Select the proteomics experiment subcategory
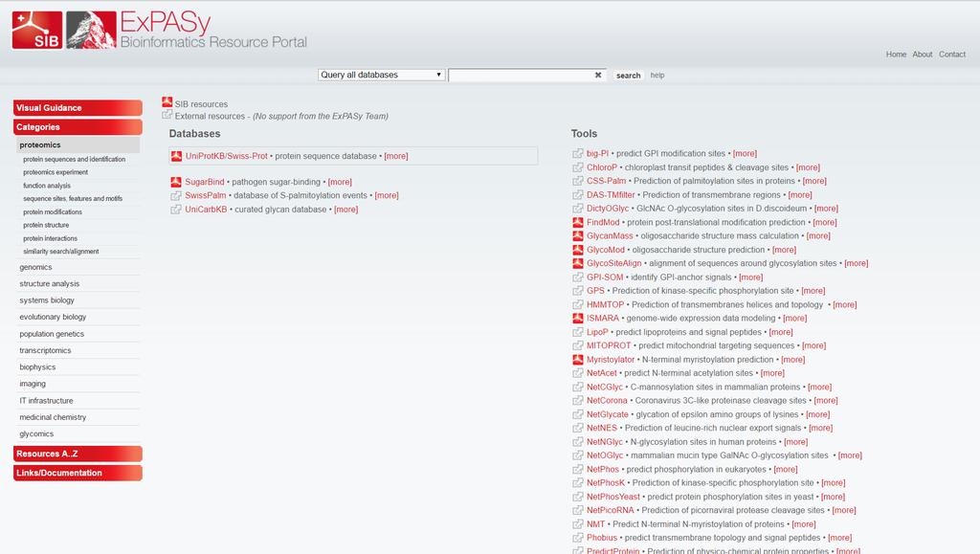This screenshot has width=980, height=554. tap(55, 172)
